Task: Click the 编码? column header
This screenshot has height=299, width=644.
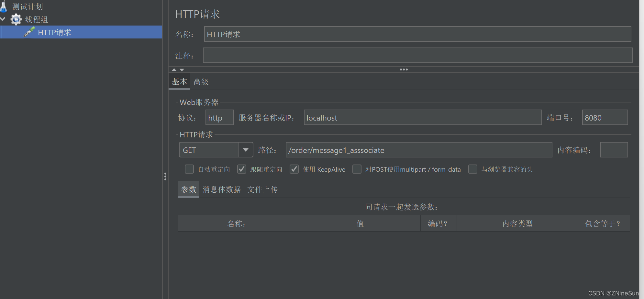Action: click(x=439, y=223)
